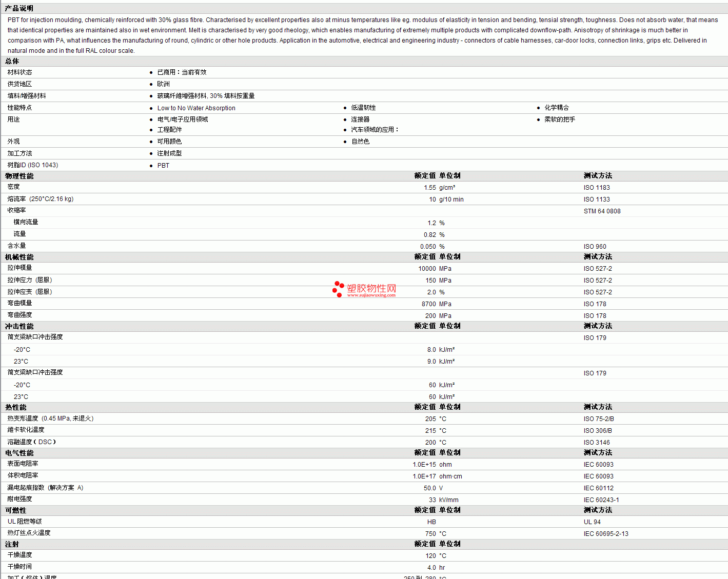This screenshot has height=579, width=728.
Task: Select the 欧洲 region value
Action: coord(163,84)
